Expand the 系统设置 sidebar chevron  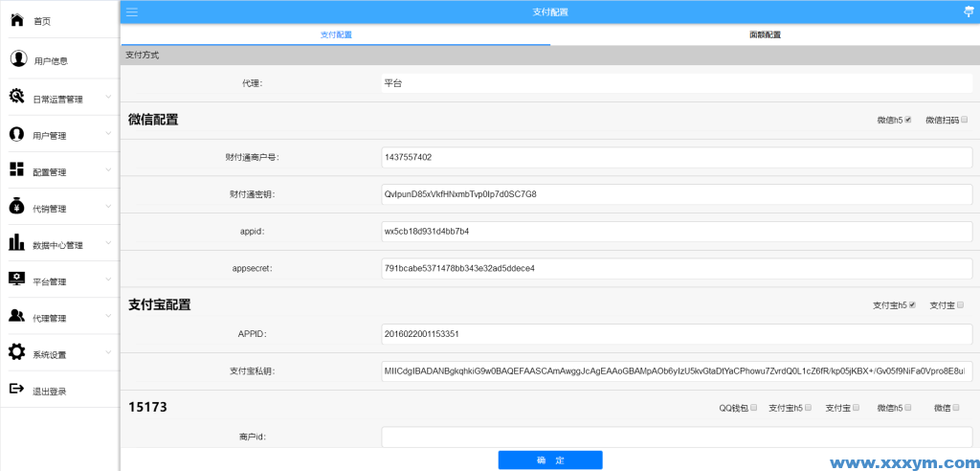point(108,353)
